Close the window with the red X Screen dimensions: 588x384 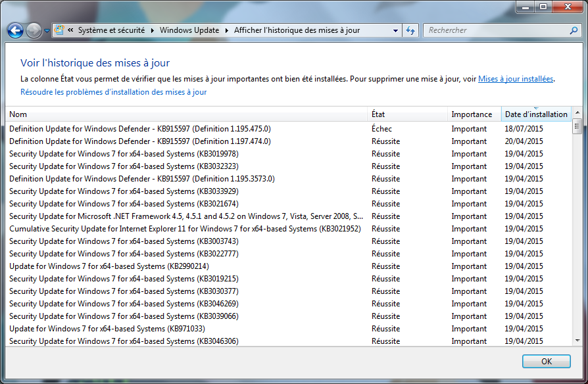click(x=568, y=7)
